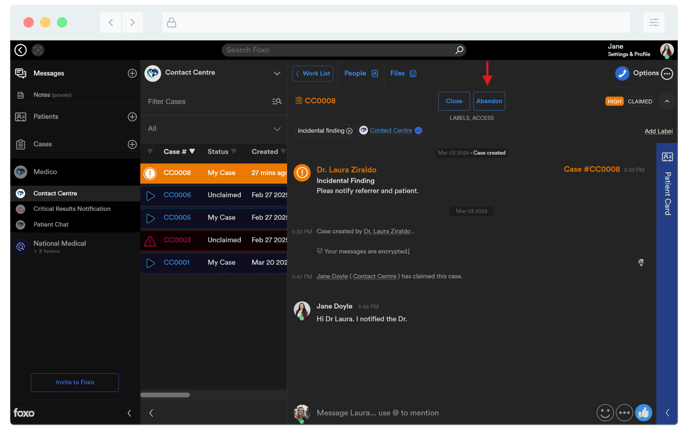688x431 pixels.
Task: Open more message options ellipsis button
Action: click(x=624, y=413)
